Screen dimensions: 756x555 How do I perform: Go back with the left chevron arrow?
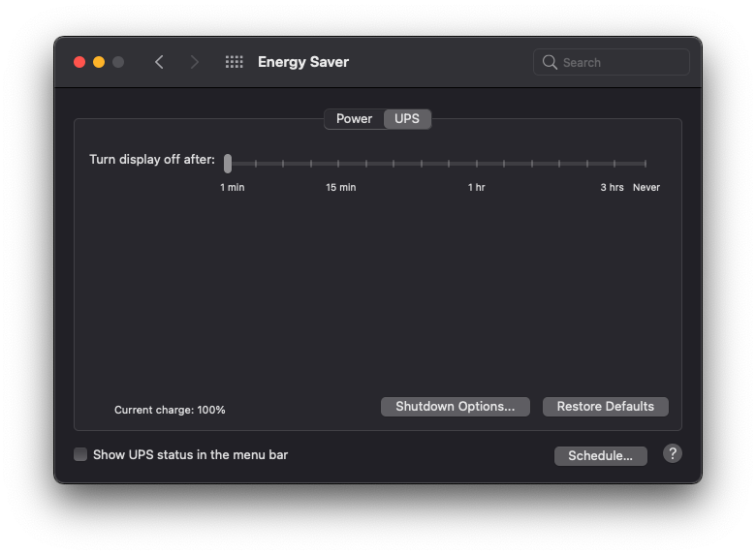click(159, 62)
